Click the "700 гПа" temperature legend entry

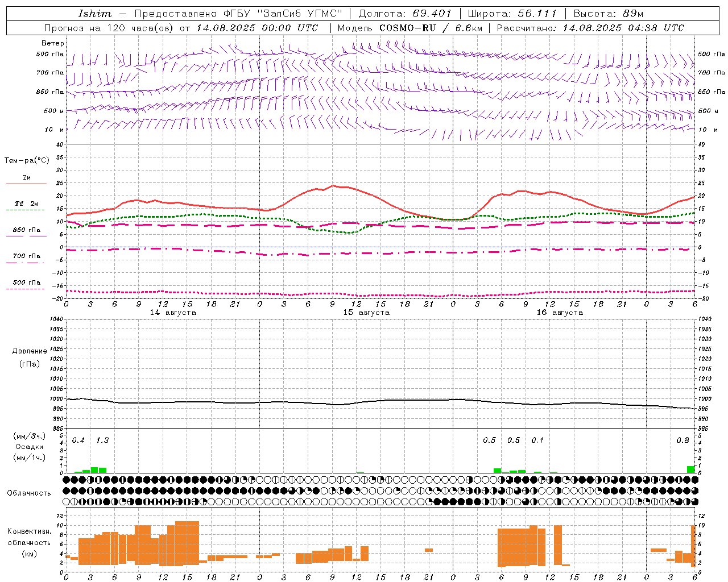(x=27, y=256)
